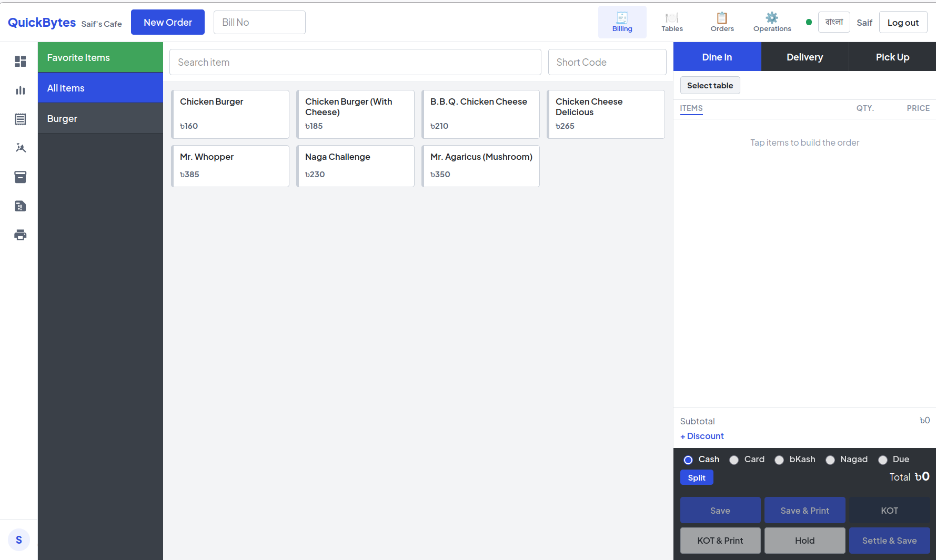Image resolution: width=936 pixels, height=560 pixels.
Task: Click the S user avatar
Action: [x=19, y=540]
